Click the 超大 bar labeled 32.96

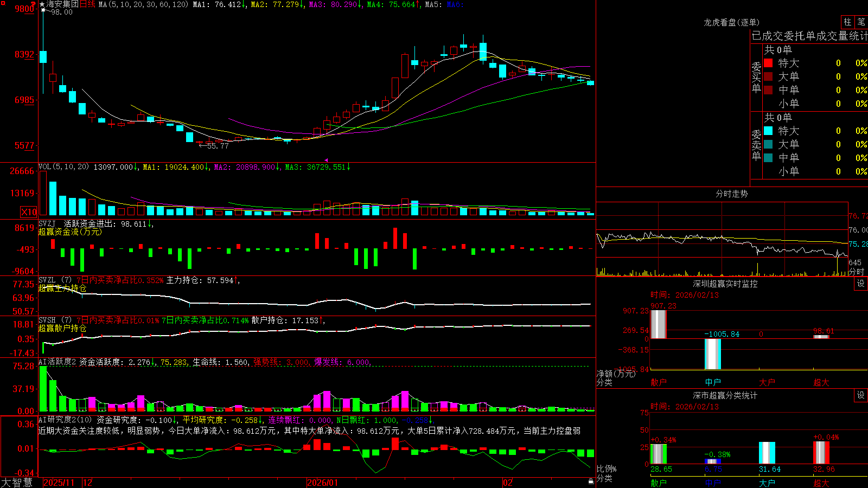click(821, 452)
